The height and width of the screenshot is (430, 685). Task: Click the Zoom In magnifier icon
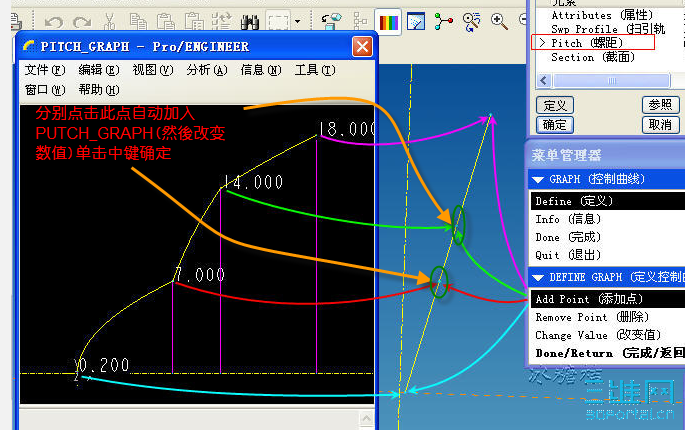[x=499, y=21]
